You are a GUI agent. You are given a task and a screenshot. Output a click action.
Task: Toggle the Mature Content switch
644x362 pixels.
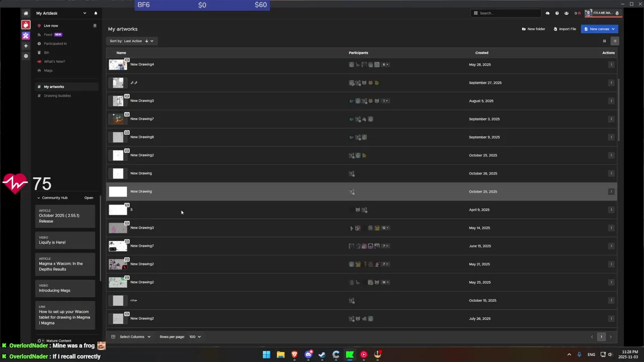pyautogui.click(x=40, y=341)
